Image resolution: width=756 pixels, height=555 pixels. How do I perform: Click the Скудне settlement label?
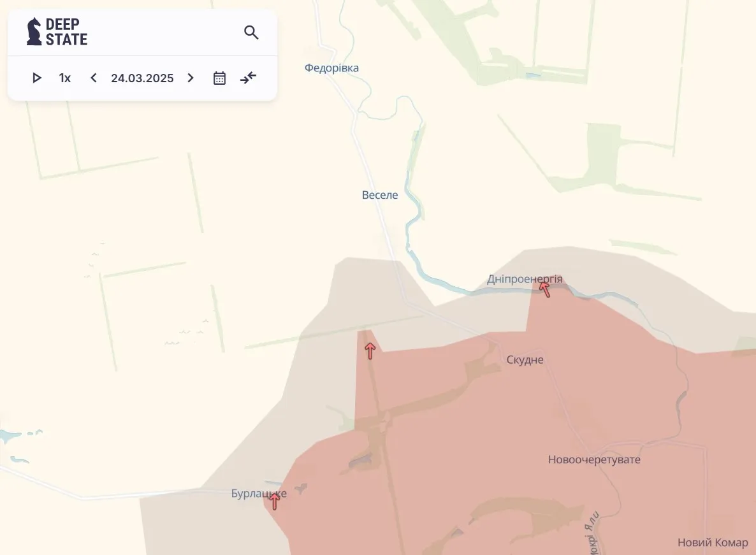click(x=525, y=360)
